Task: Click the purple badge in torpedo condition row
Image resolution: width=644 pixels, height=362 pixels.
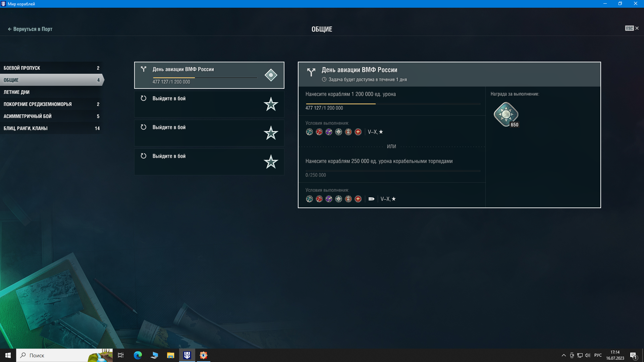Action: (x=329, y=199)
